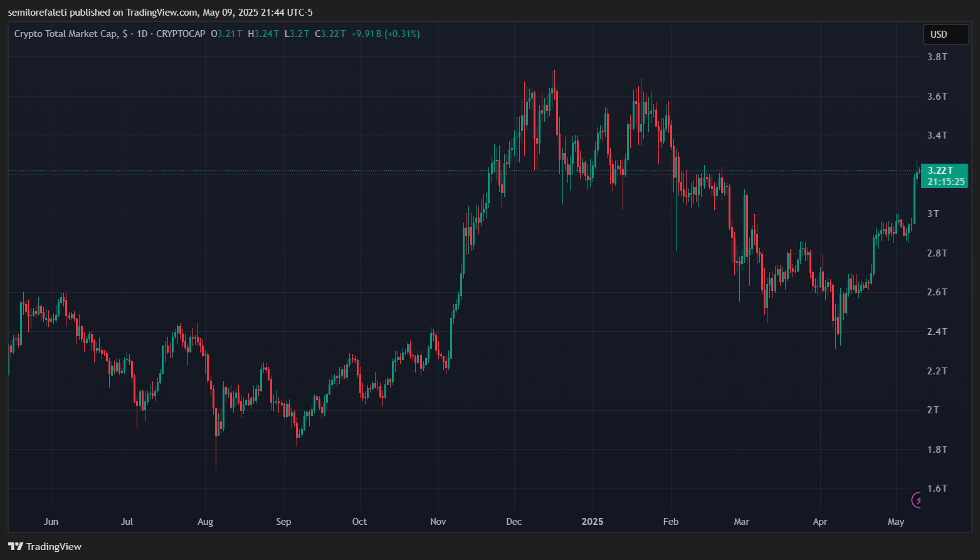Click the CRYPTOCAP source label

coord(181,34)
